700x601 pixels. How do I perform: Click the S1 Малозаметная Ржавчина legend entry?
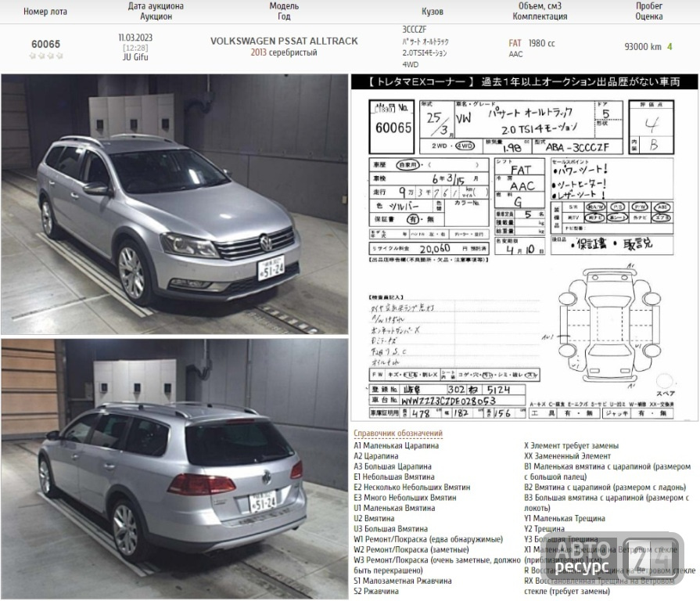(x=402, y=581)
